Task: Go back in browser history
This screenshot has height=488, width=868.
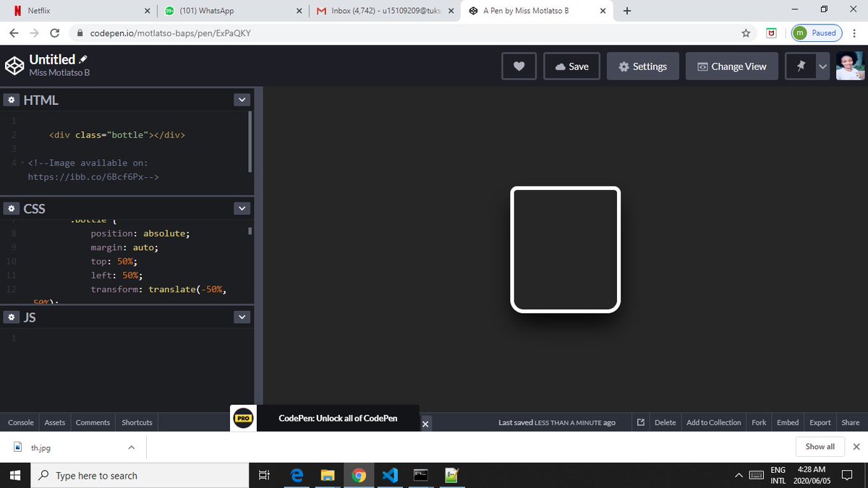Action: pos(13,33)
